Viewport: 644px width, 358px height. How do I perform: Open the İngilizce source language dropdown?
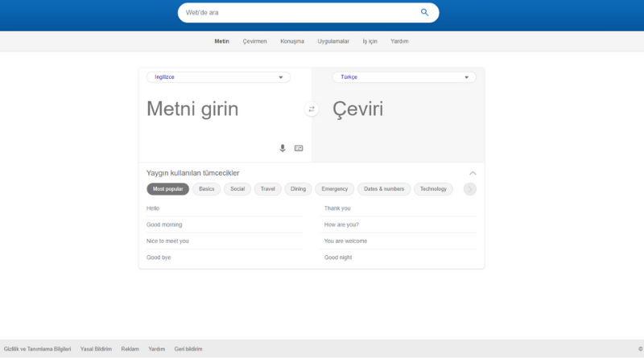[218, 77]
